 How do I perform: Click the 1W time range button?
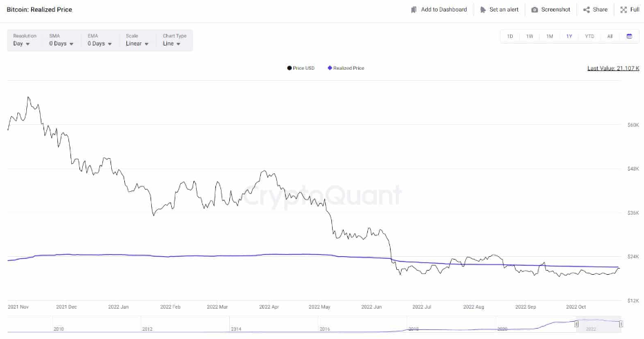[x=530, y=36]
